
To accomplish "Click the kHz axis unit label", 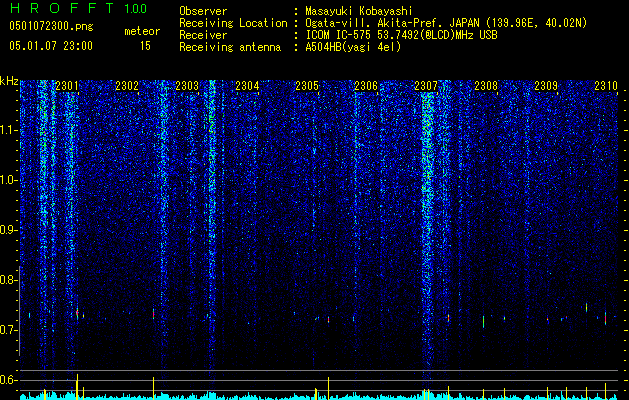I will (x=9, y=81).
